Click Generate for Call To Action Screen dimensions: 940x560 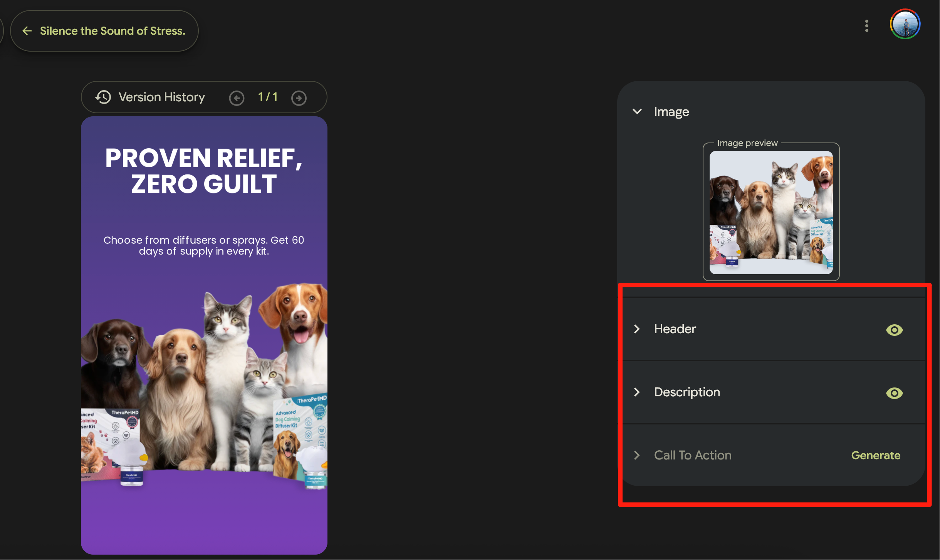tap(875, 455)
